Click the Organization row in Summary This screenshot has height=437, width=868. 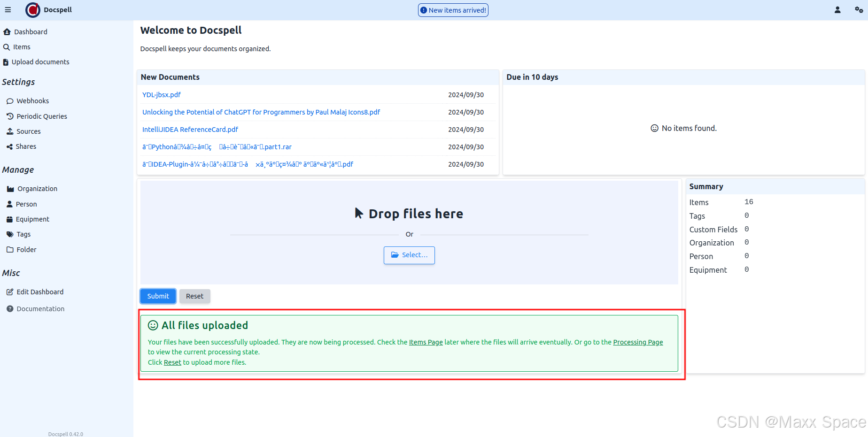click(719, 243)
